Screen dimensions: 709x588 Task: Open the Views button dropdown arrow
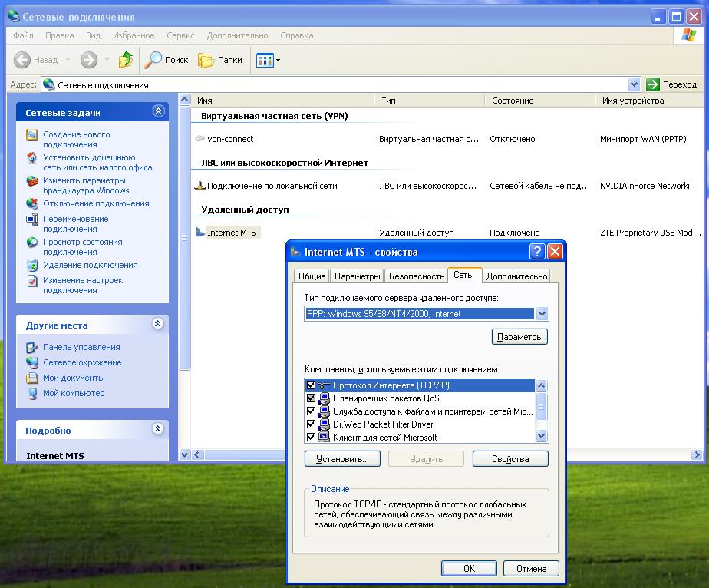(x=278, y=60)
